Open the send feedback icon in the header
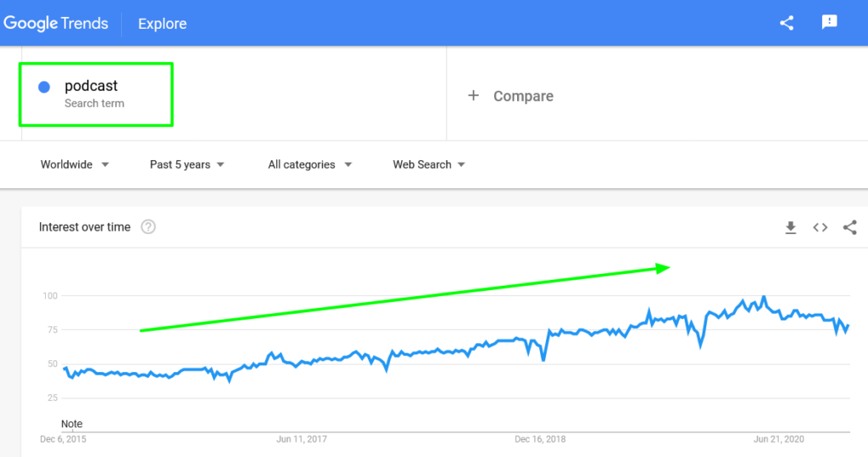This screenshot has width=868, height=457. coord(829,22)
